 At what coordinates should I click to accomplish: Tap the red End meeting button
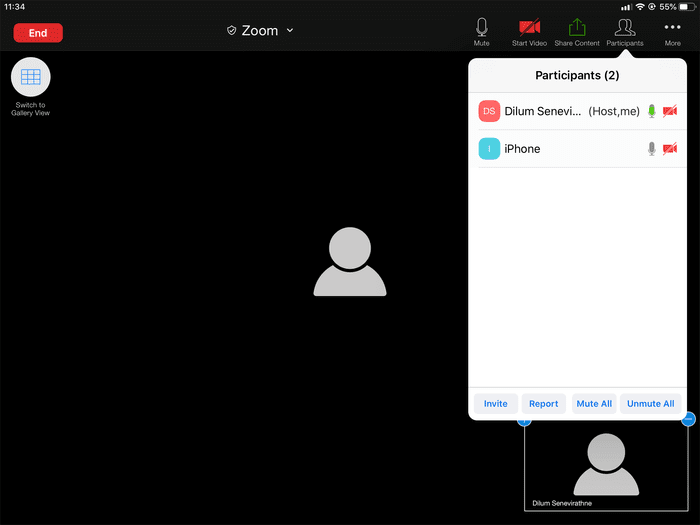pyautogui.click(x=38, y=33)
